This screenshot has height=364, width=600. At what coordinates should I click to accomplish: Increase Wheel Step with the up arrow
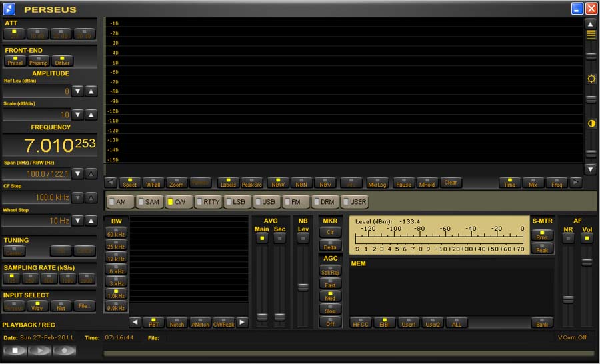coord(91,221)
